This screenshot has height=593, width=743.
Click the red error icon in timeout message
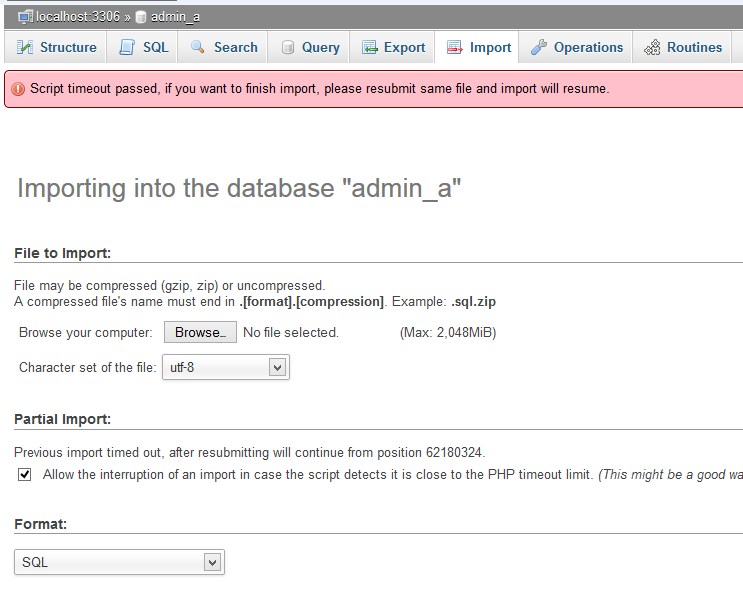pyautogui.click(x=18, y=89)
